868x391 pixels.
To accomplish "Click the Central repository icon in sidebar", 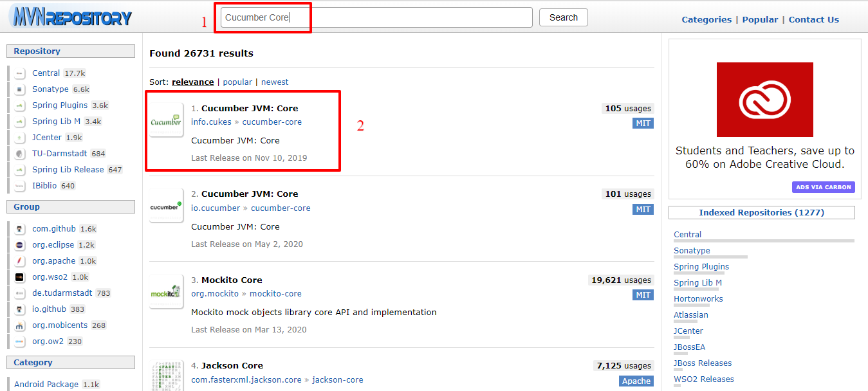I will click(20, 73).
